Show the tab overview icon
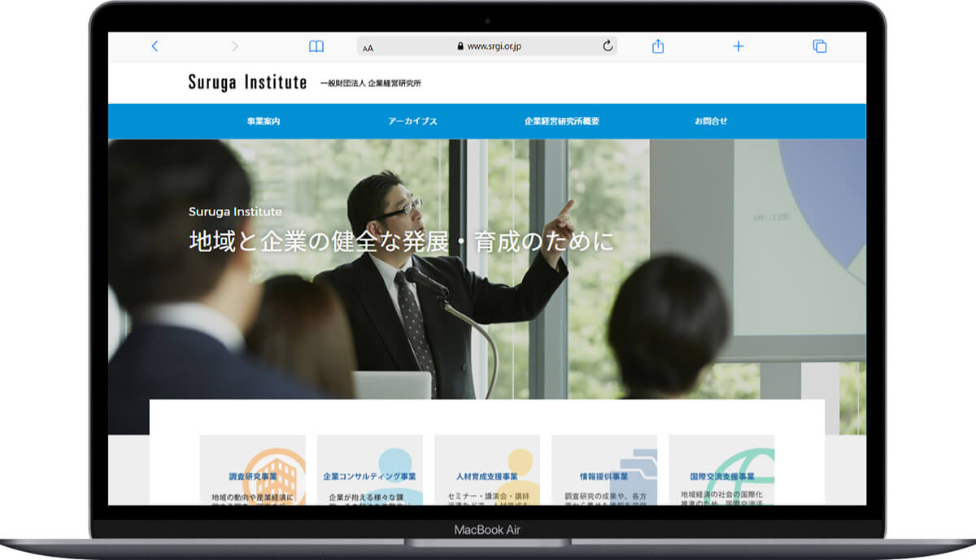The width and height of the screenshot is (976, 560). point(820,46)
